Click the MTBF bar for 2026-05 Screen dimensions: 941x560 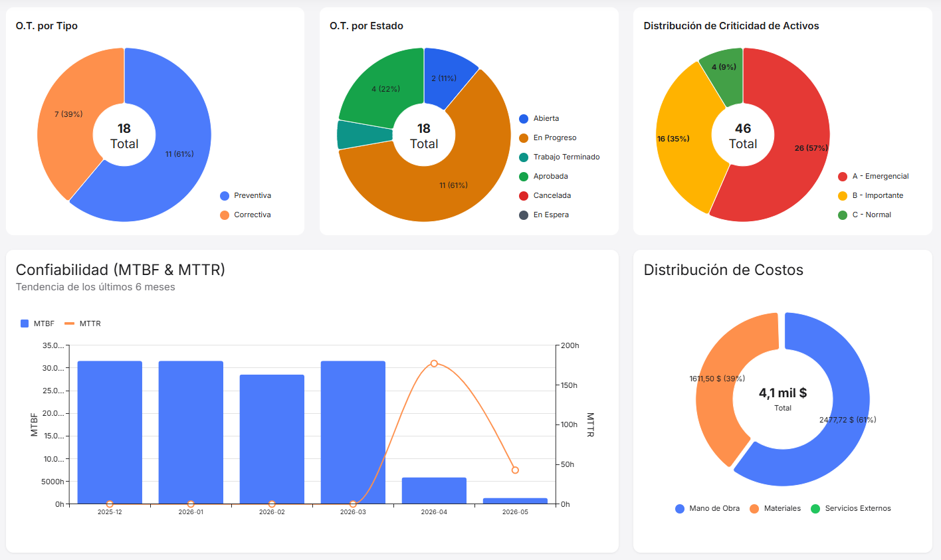point(515,501)
